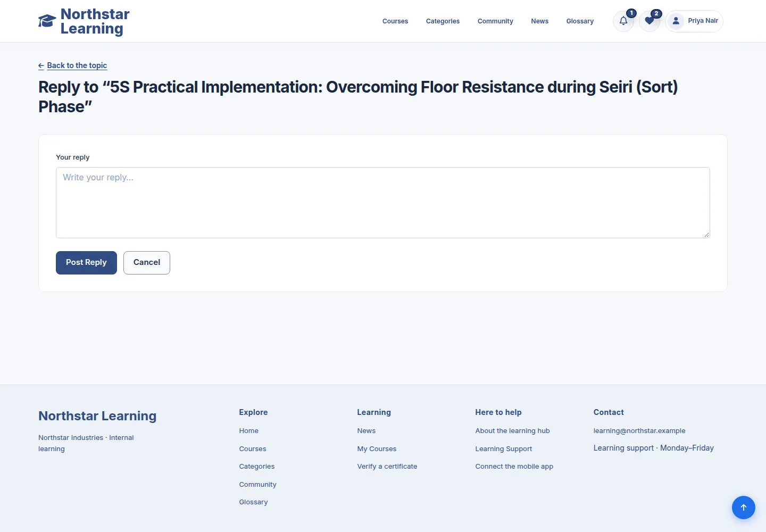Click the footer "Northstar Learning" heading
Screen dimensions: 766x532
coord(97,416)
